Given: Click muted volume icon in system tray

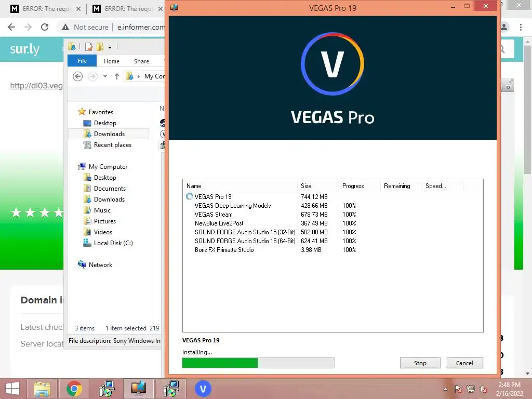Looking at the screenshot, I should point(483,389).
